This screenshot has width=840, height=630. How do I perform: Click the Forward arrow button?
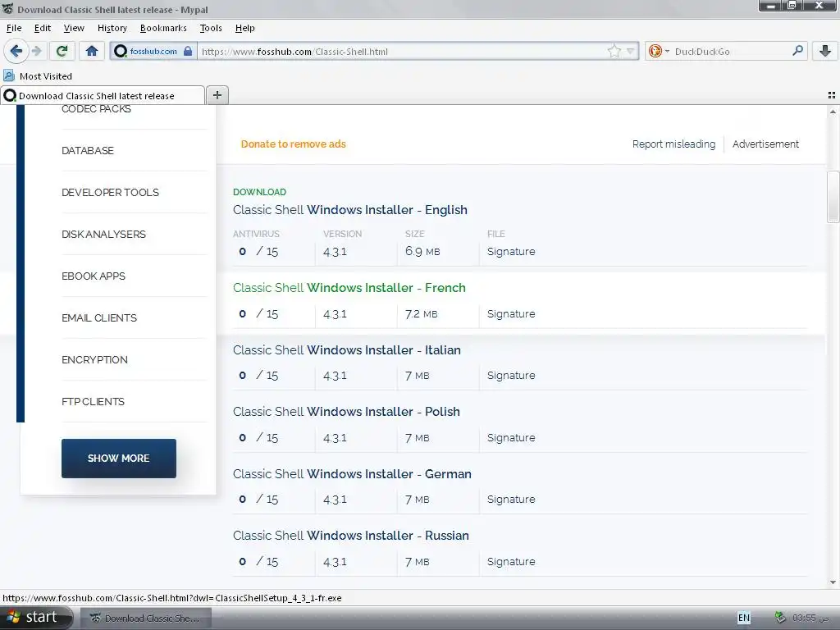pos(36,51)
